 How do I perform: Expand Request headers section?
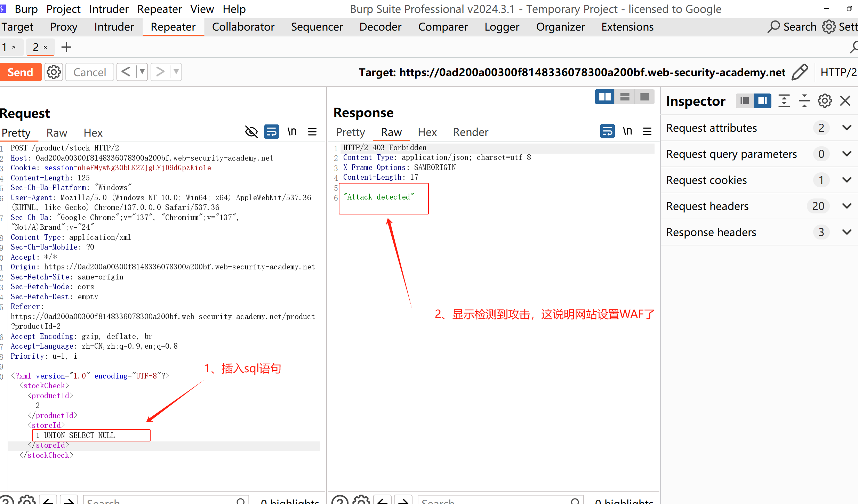point(847,206)
